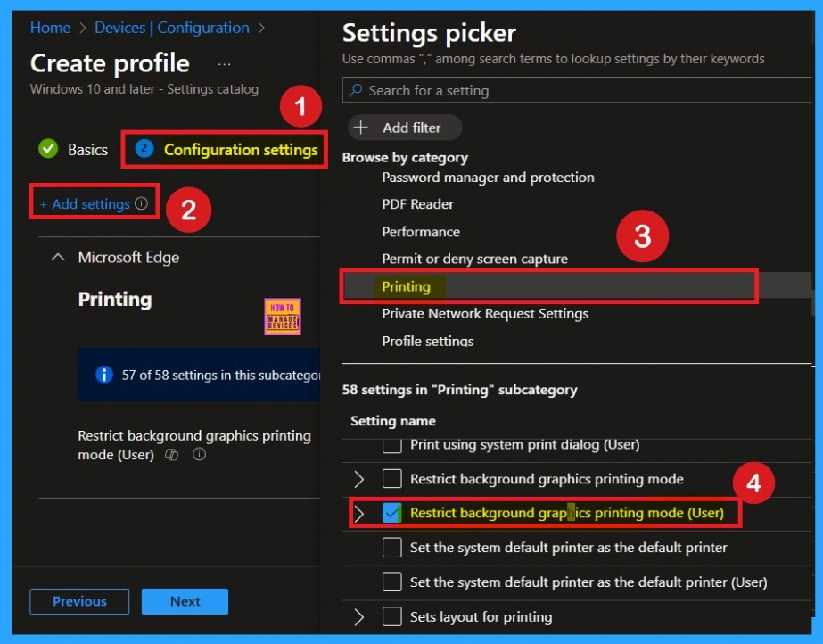Open the Configuration settings tab
This screenshot has width=823, height=644.
[226, 150]
